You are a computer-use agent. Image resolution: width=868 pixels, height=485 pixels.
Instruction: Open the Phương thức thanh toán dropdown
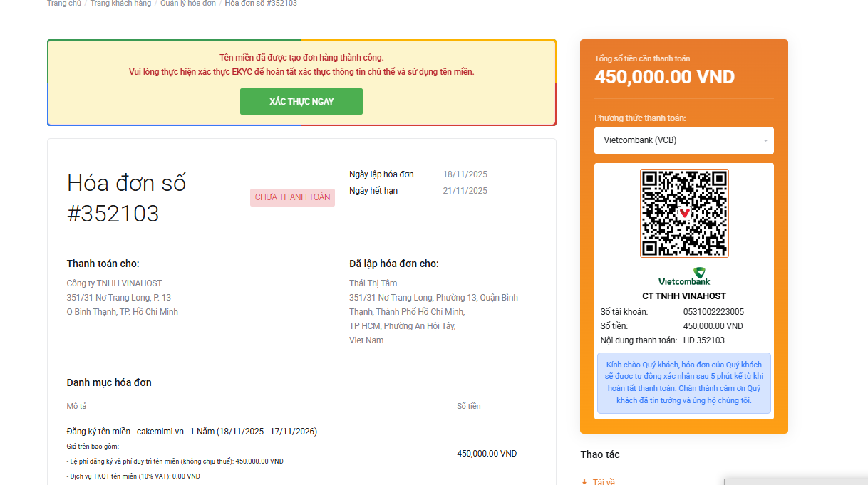[683, 140]
